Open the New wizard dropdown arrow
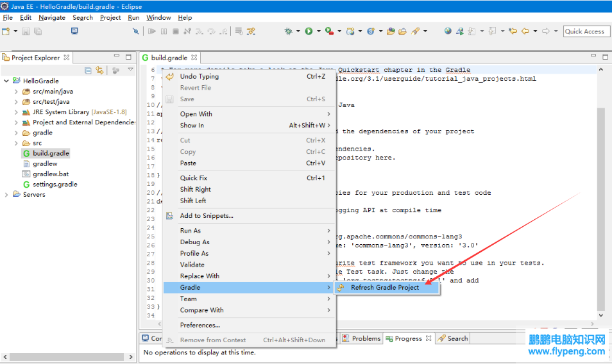 [15, 31]
